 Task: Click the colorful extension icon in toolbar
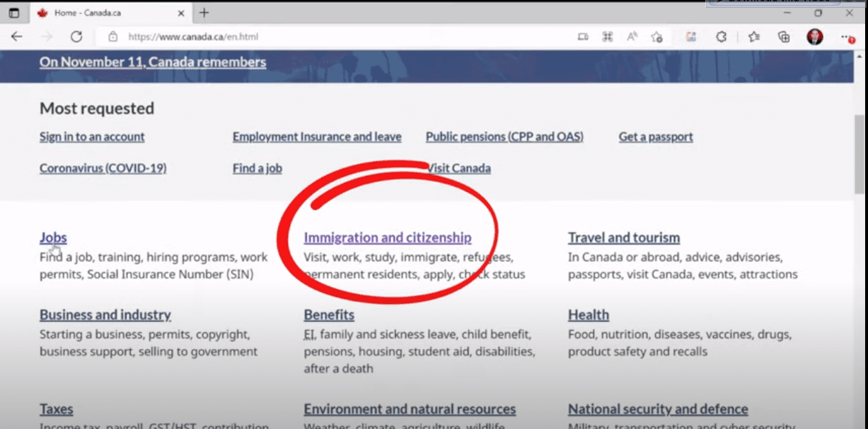click(691, 37)
